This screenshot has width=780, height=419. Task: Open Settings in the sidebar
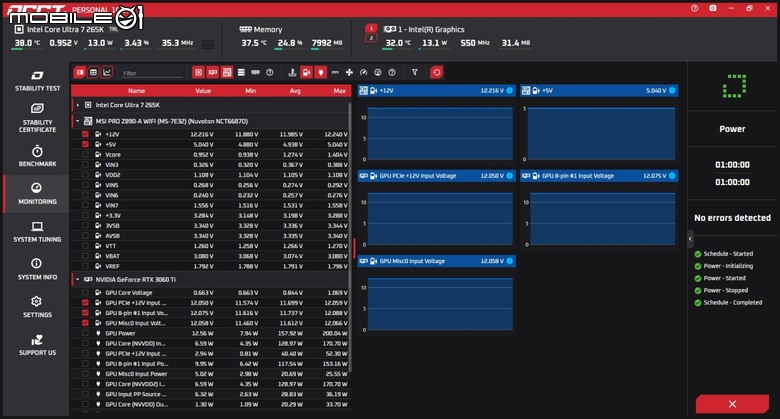pos(37,307)
